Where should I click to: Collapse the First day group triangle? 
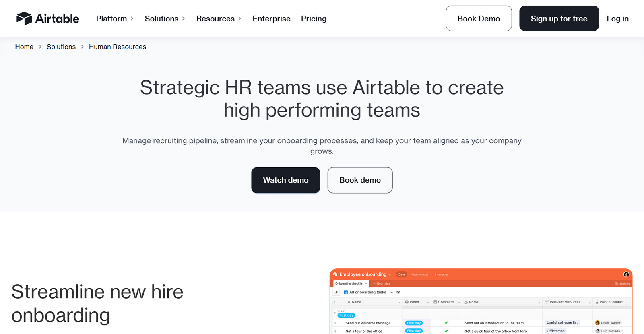coord(335,313)
